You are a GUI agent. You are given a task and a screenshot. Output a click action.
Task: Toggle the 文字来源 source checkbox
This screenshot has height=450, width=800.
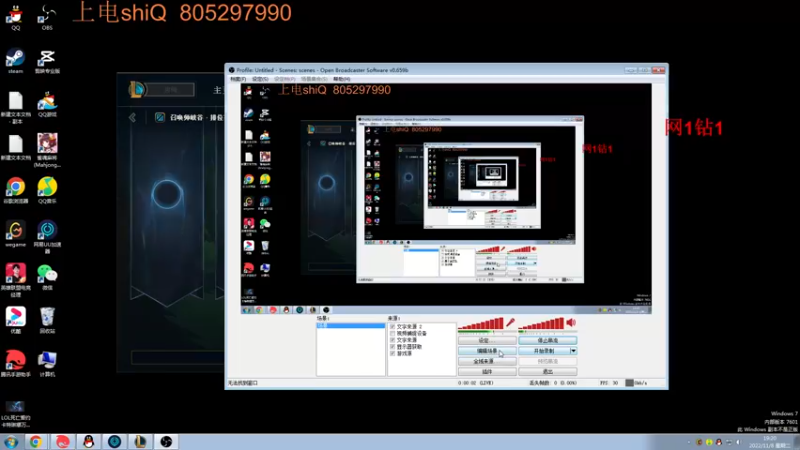(392, 340)
